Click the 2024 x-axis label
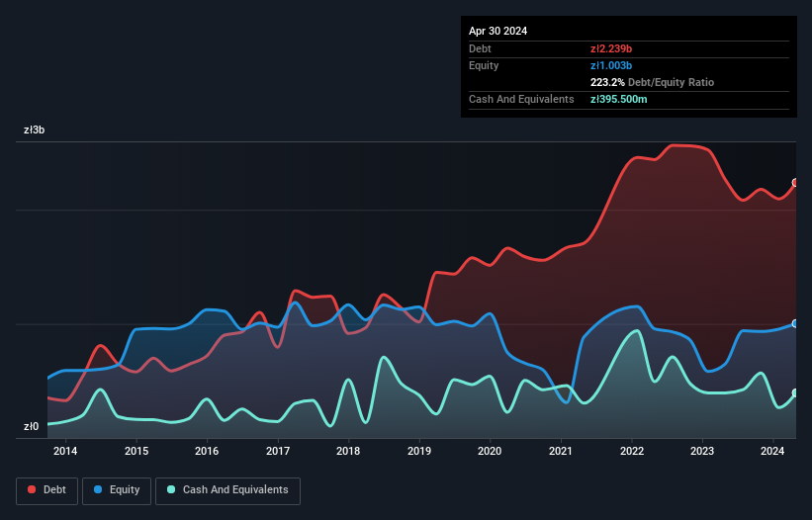This screenshot has width=812, height=520. [772, 451]
